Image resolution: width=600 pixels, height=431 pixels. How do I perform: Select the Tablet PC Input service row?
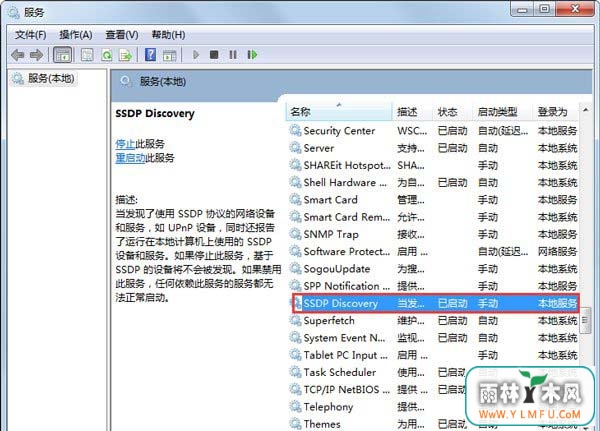pos(433,355)
